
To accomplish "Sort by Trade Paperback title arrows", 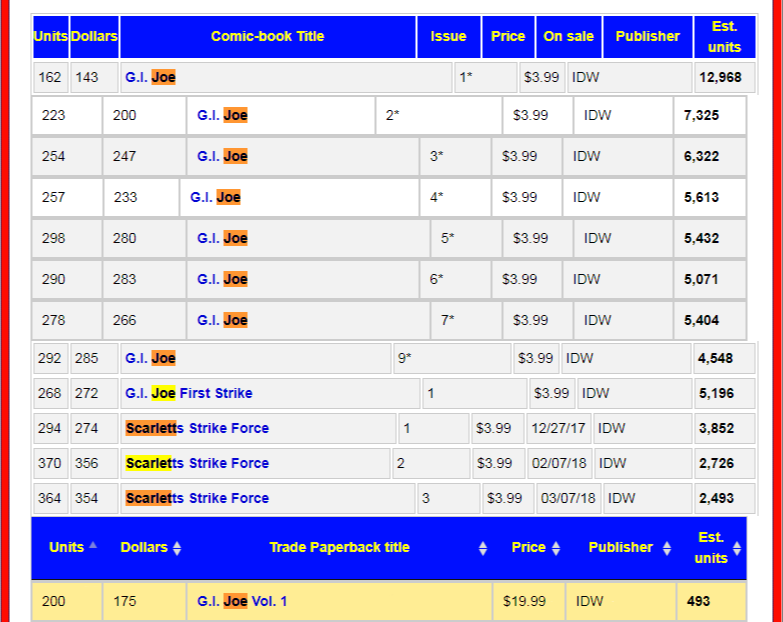I will [482, 548].
